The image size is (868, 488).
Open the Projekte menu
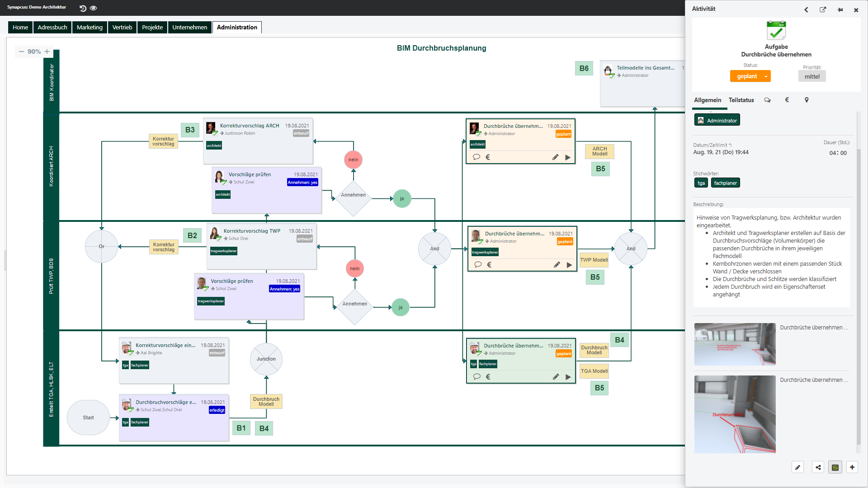[152, 27]
